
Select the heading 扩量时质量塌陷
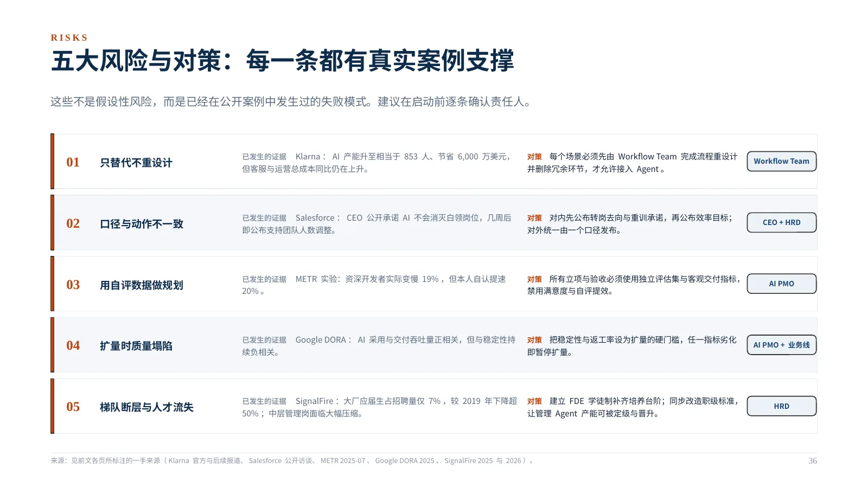pos(136,346)
